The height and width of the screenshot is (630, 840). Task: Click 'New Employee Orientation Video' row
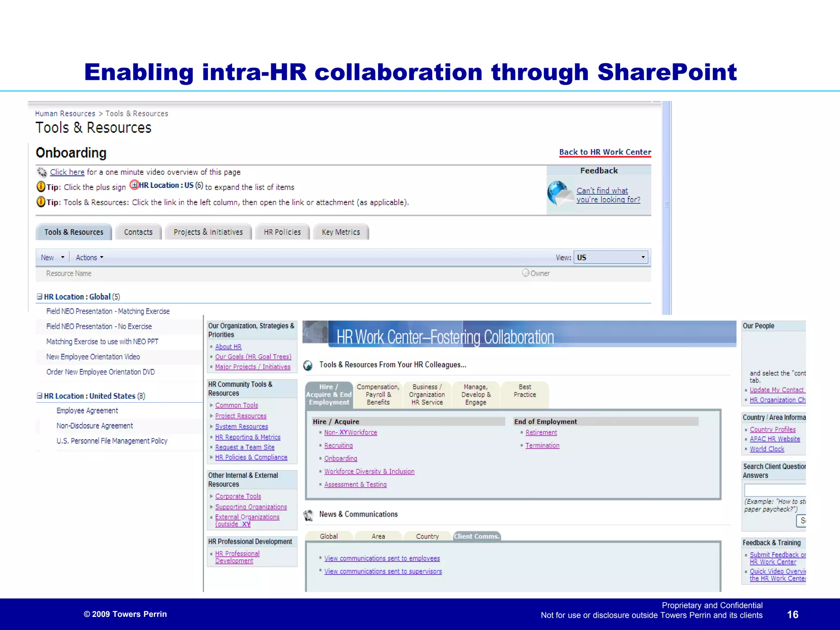click(x=93, y=357)
